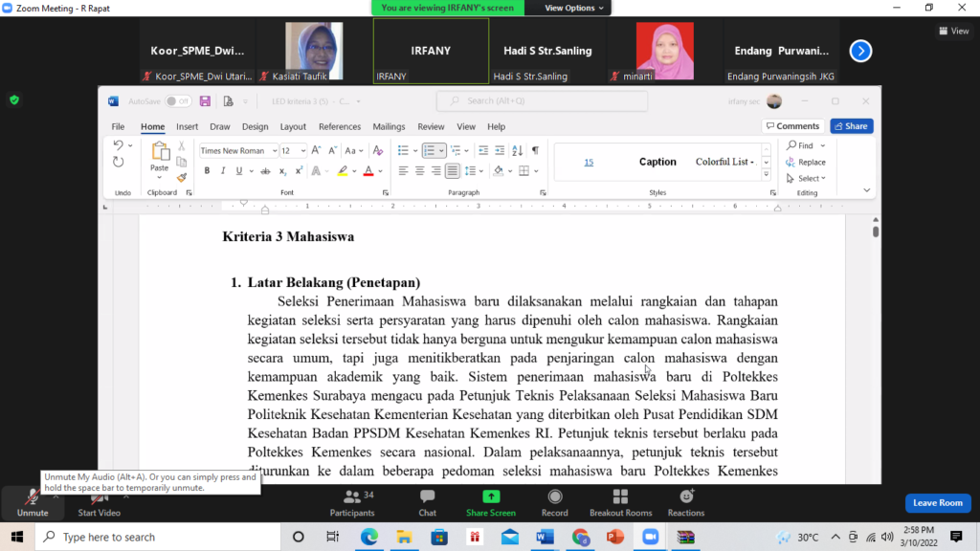Expand the Find options arrow
The height and width of the screenshot is (551, 980).
(822, 145)
